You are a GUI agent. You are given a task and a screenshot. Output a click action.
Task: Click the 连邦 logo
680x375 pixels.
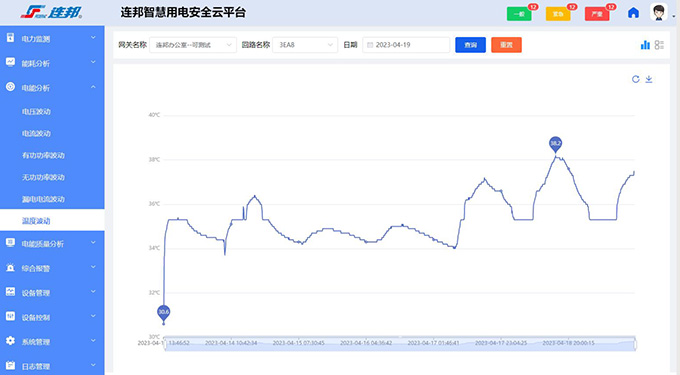pos(52,12)
